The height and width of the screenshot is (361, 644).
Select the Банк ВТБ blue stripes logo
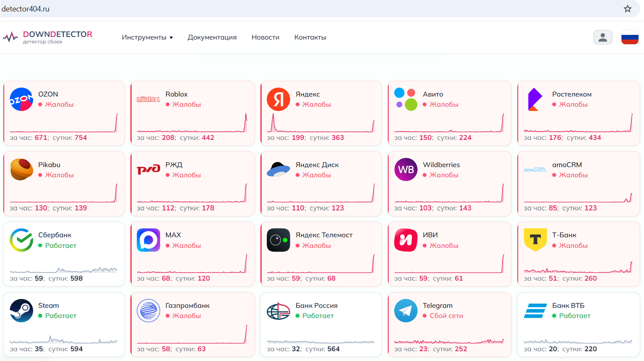[x=535, y=310]
